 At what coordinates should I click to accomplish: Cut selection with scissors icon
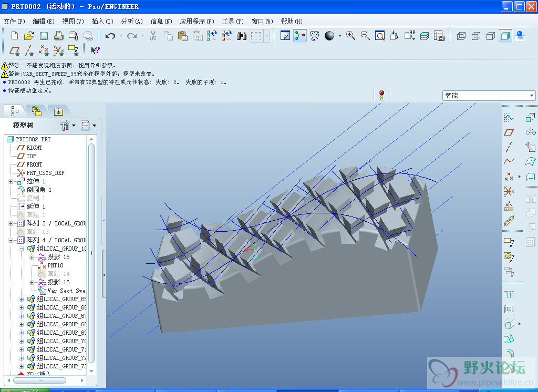[x=153, y=36]
